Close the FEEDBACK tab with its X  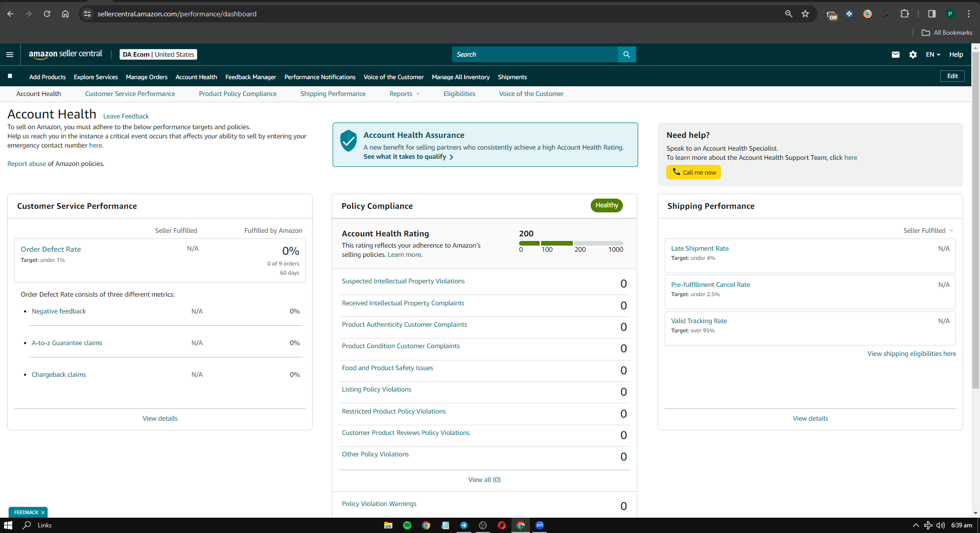(x=43, y=513)
